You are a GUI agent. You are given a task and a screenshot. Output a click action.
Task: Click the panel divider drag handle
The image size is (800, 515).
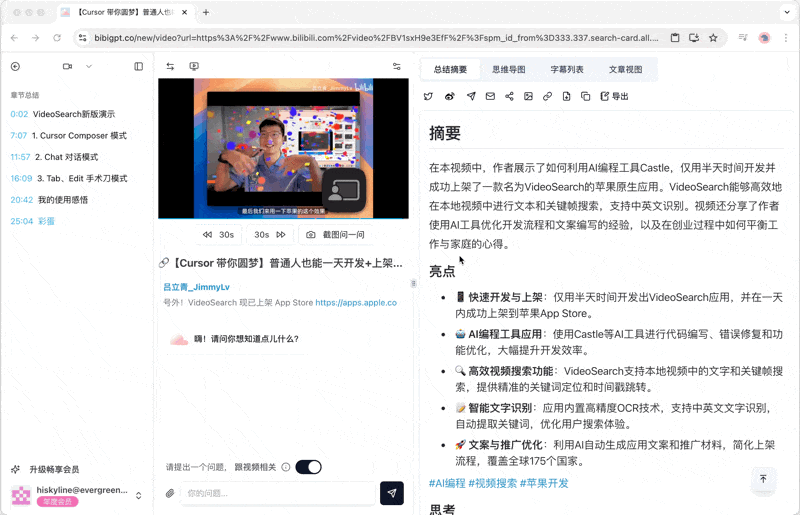coord(413,283)
